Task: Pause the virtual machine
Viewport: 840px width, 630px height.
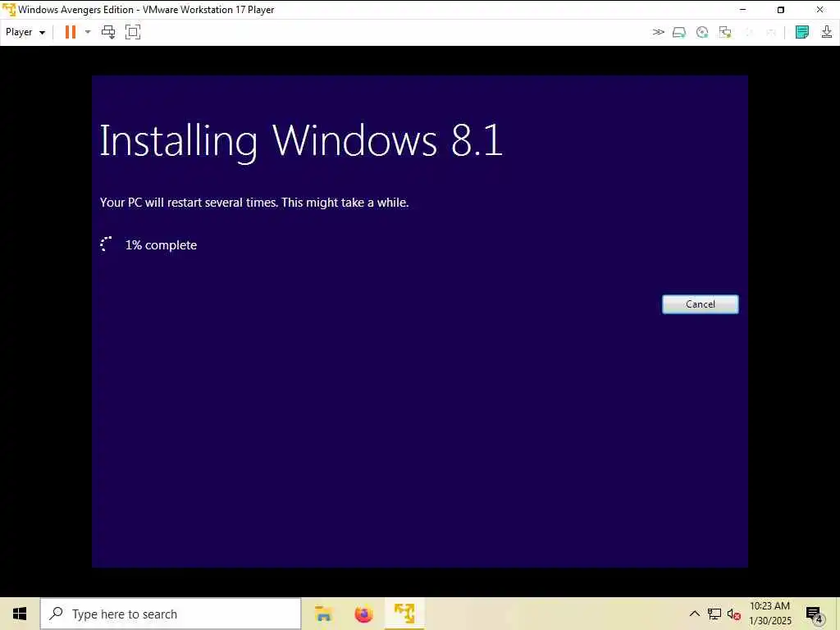Action: [71, 32]
